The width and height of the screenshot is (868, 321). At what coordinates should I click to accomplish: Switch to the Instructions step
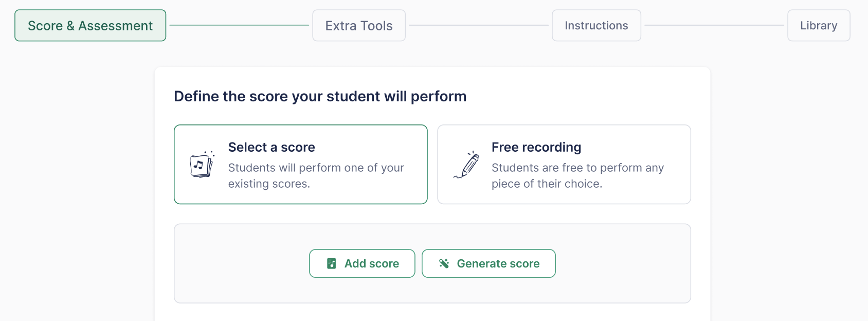(596, 25)
